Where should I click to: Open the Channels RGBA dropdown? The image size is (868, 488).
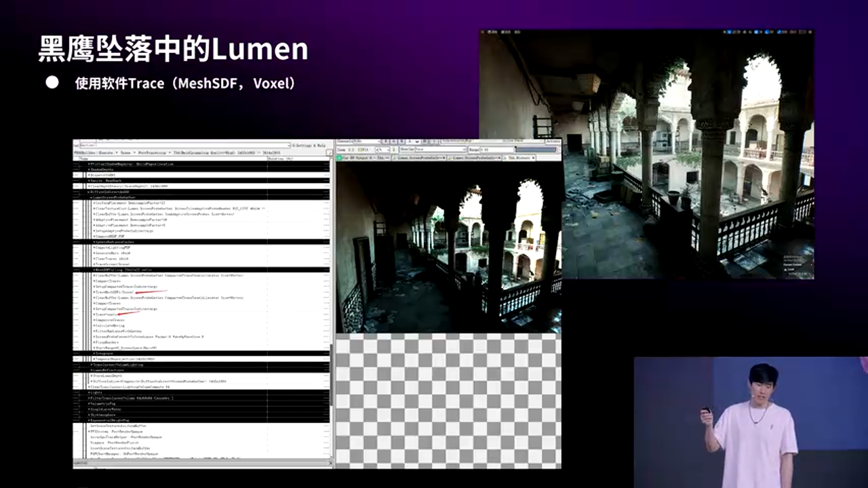(358, 142)
